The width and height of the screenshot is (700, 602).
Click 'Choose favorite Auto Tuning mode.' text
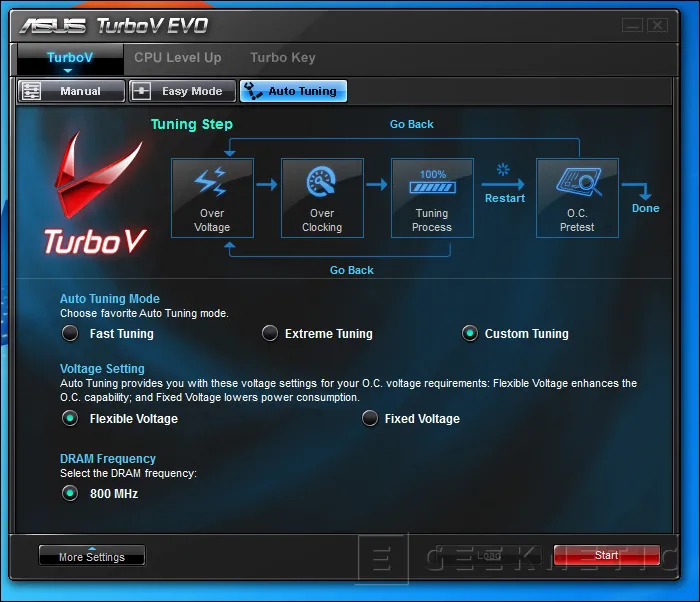pyautogui.click(x=144, y=314)
